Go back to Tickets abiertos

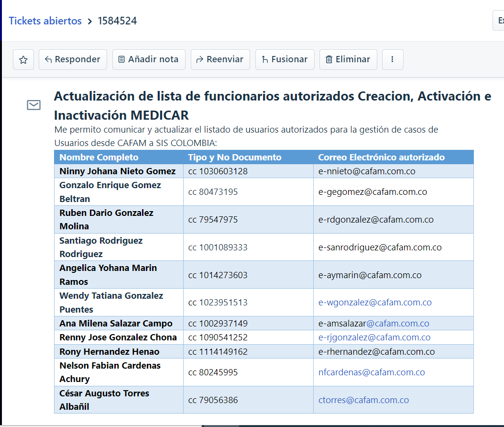(45, 21)
